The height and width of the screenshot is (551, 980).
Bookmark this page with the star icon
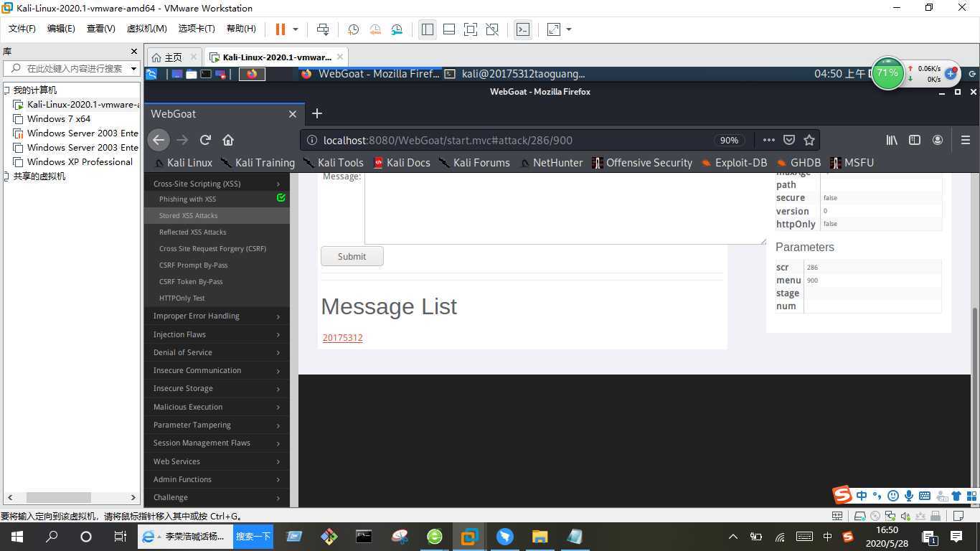(809, 140)
